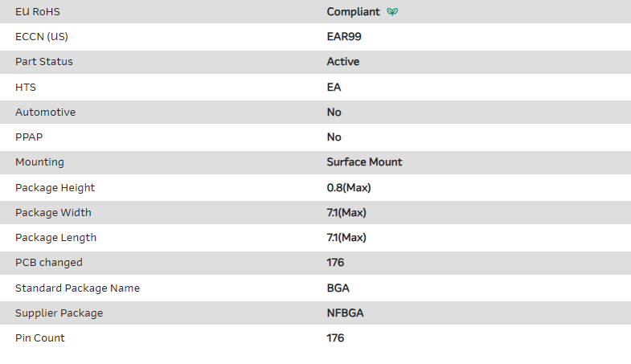The image size is (631, 364).
Task: Click the PPAP row label
Action: click(x=29, y=137)
